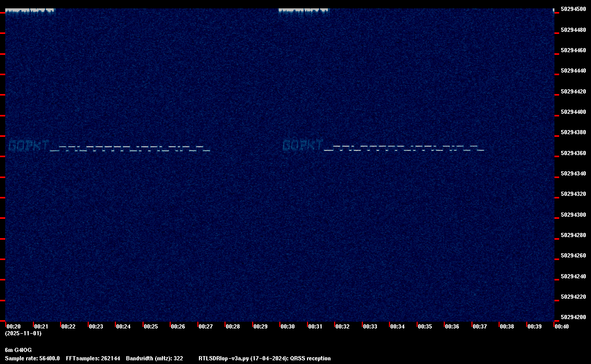This screenshot has height=364, width=591.
Task: Select the 00:40 time axis label
Action: pos(562,326)
